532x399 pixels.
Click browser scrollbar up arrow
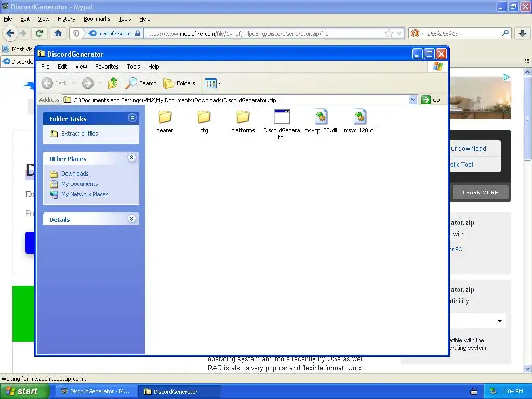[x=527, y=72]
